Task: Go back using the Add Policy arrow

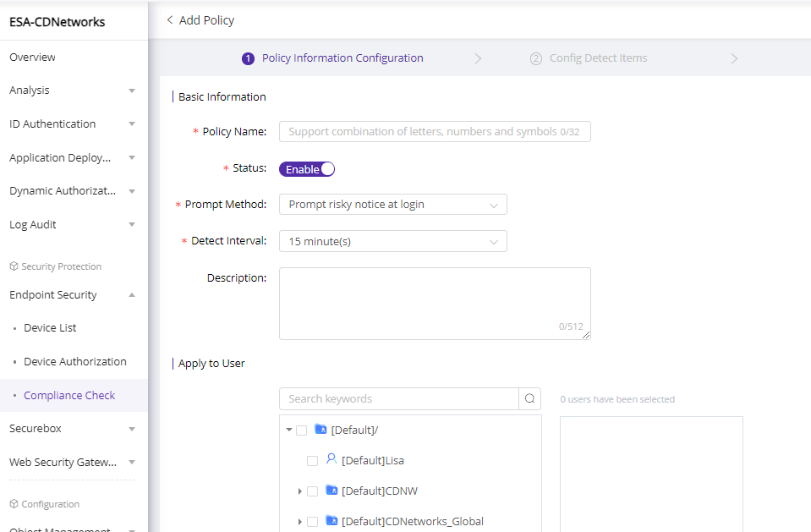Action: tap(170, 20)
